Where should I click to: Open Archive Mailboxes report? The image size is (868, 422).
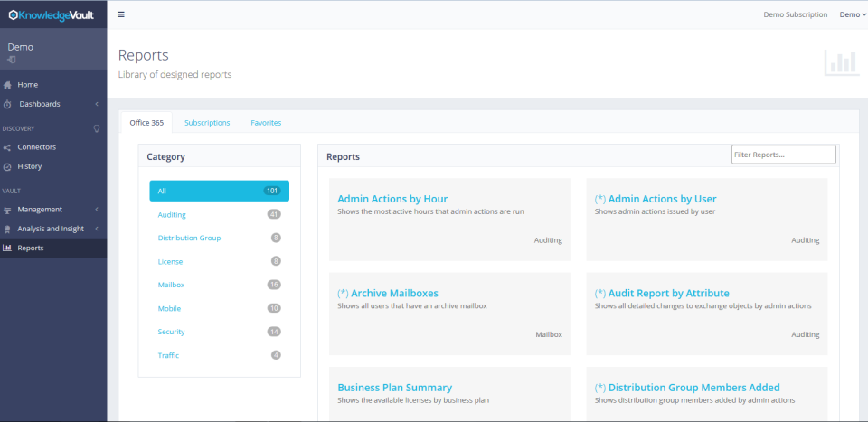point(388,293)
